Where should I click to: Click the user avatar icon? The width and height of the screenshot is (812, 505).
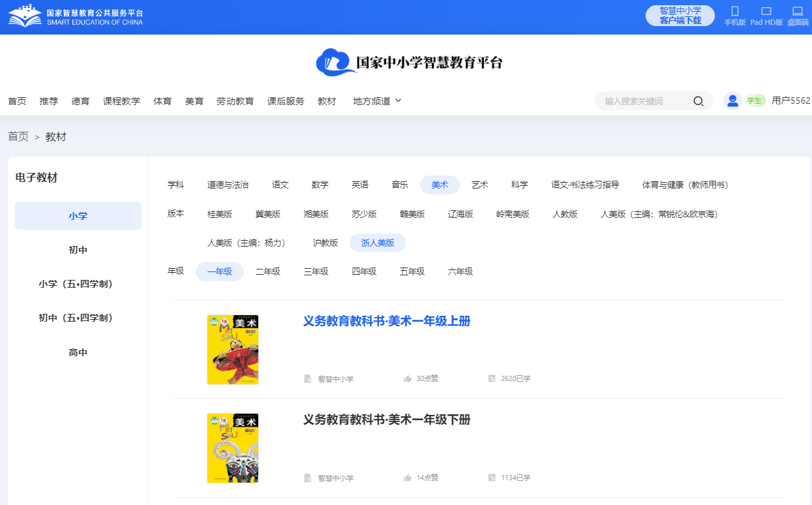coord(732,100)
